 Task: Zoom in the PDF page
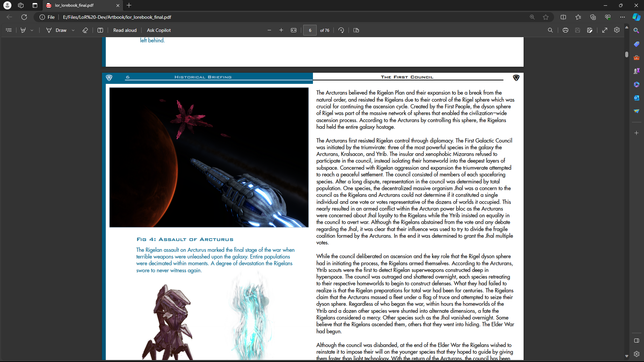[281, 30]
